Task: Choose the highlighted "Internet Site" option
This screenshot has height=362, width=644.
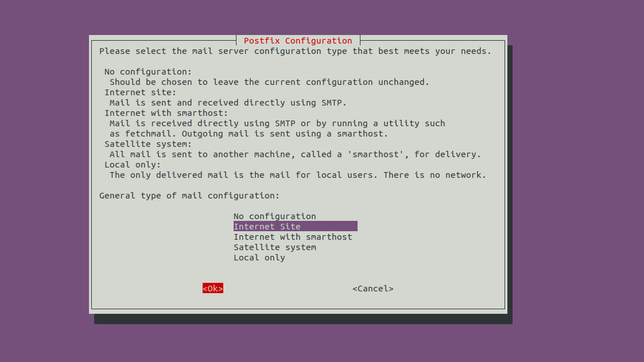Action: point(295,227)
